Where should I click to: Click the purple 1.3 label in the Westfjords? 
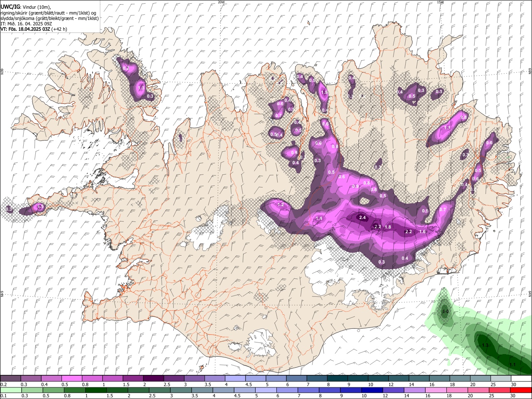pos(141,88)
